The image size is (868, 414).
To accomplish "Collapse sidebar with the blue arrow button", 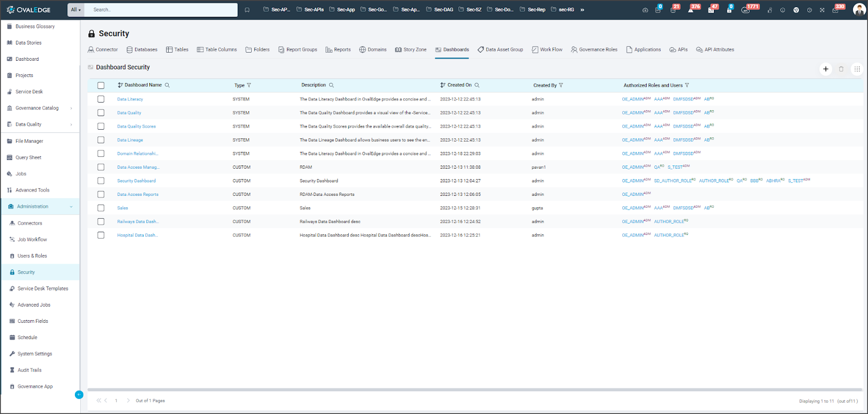I will coord(79,394).
